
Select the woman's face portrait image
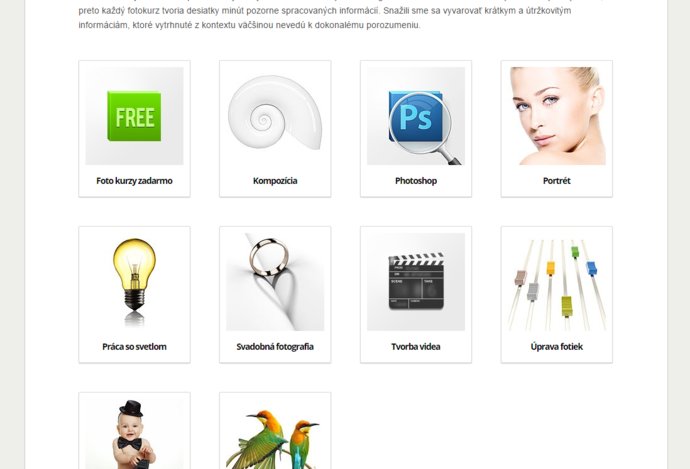coord(557,116)
